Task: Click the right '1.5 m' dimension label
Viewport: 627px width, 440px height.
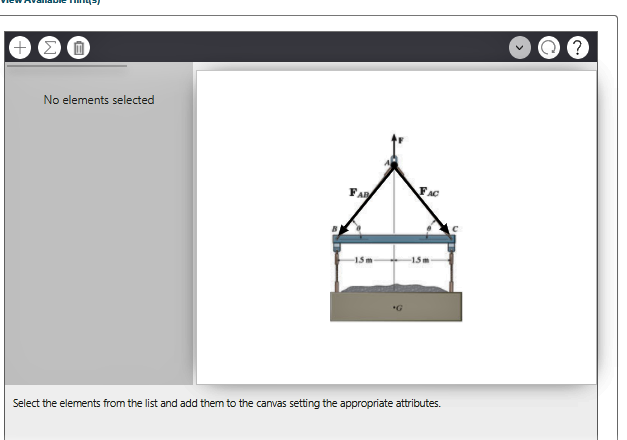Action: coord(420,260)
